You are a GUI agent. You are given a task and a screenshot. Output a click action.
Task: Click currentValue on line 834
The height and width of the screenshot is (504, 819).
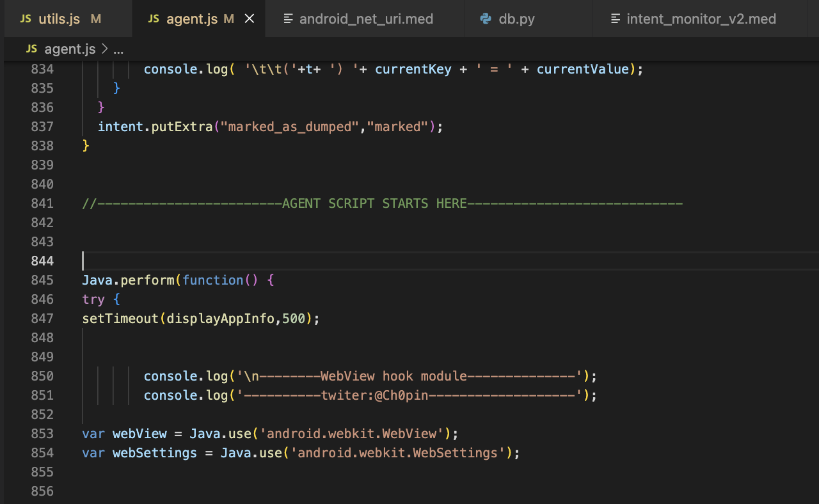coord(583,69)
